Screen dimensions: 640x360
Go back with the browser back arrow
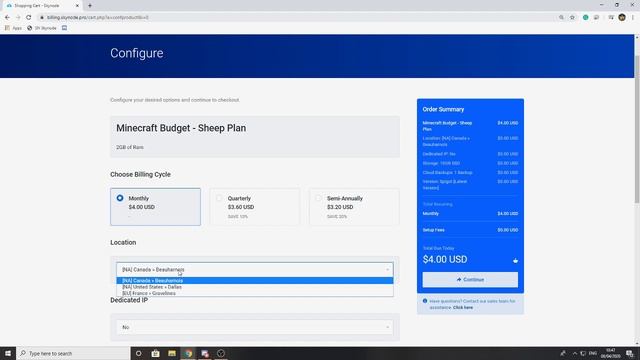coord(7,18)
